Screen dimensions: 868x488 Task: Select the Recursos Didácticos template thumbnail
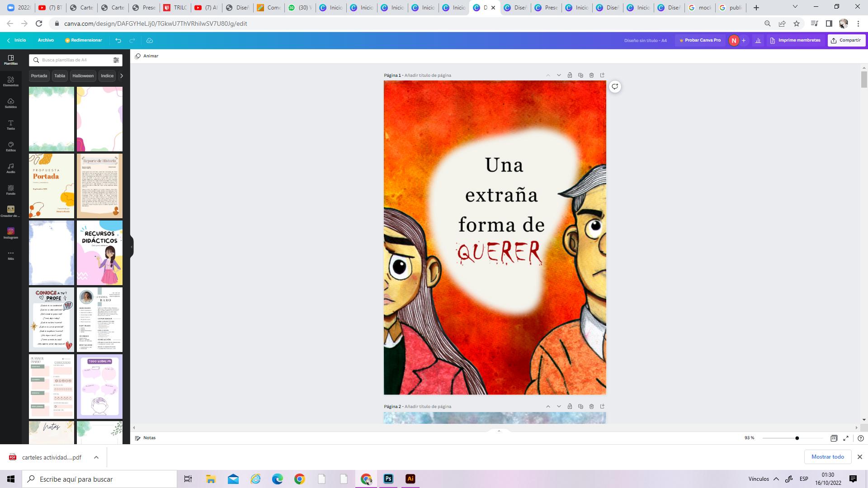(99, 253)
